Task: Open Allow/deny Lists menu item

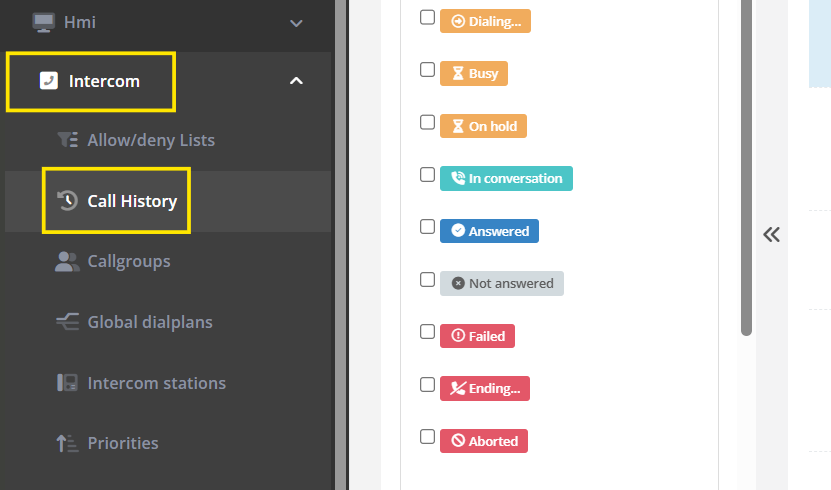Action: (151, 140)
